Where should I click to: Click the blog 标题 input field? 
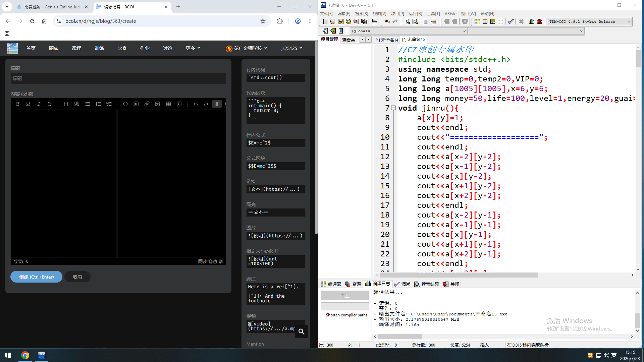pos(118,78)
